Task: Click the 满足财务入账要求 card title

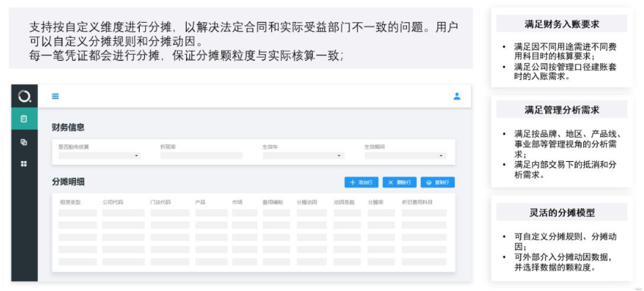Action: point(561,24)
